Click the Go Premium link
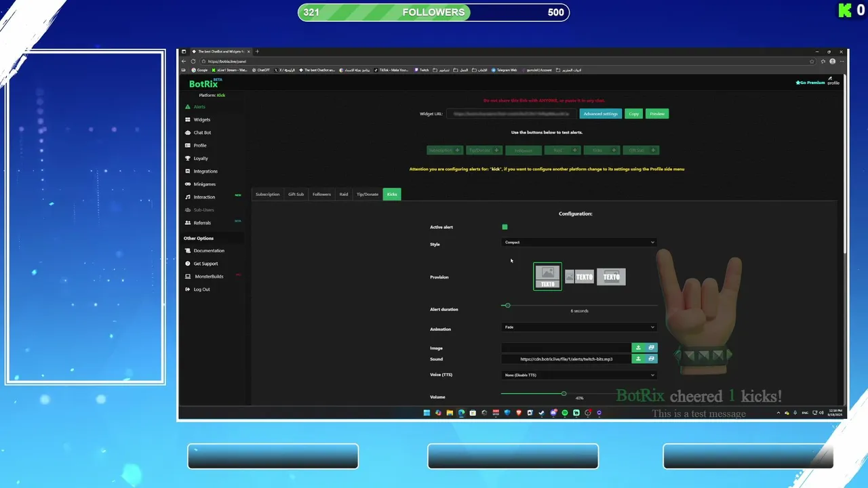This screenshot has width=868, height=488. tap(810, 83)
